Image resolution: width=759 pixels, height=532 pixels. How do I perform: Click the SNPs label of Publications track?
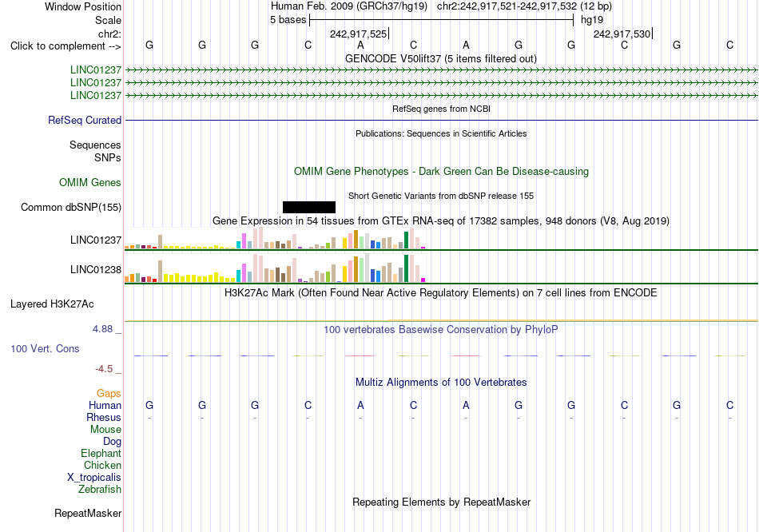[x=108, y=157]
